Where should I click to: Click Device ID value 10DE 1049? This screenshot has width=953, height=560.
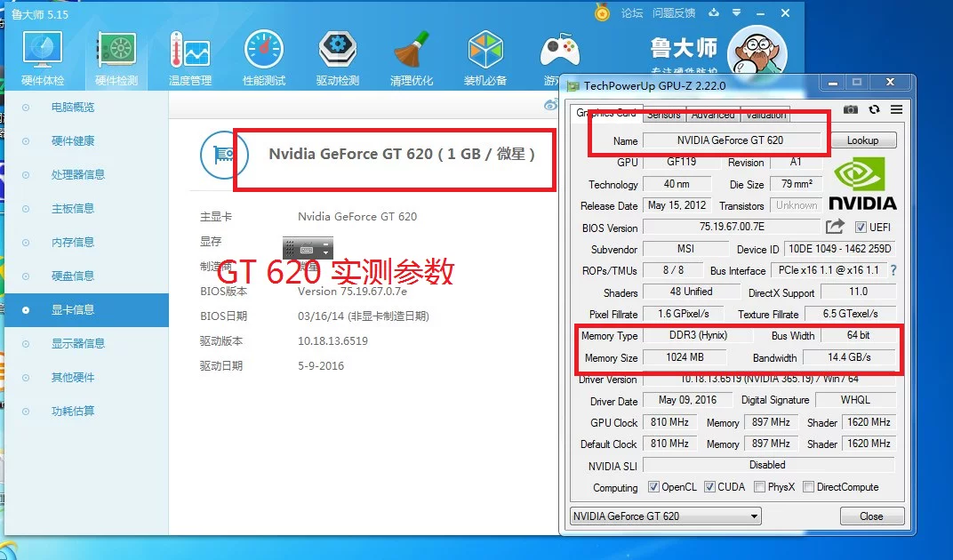pyautogui.click(x=839, y=249)
